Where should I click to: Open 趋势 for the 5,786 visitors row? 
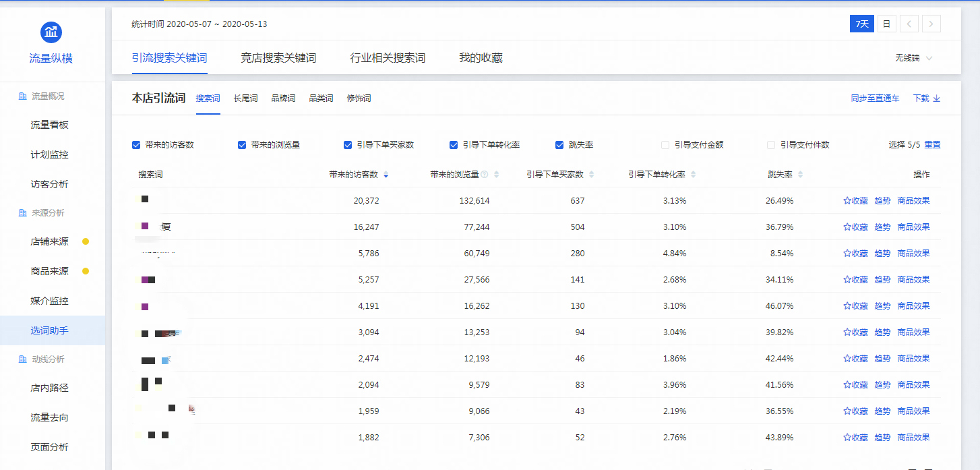(882, 254)
